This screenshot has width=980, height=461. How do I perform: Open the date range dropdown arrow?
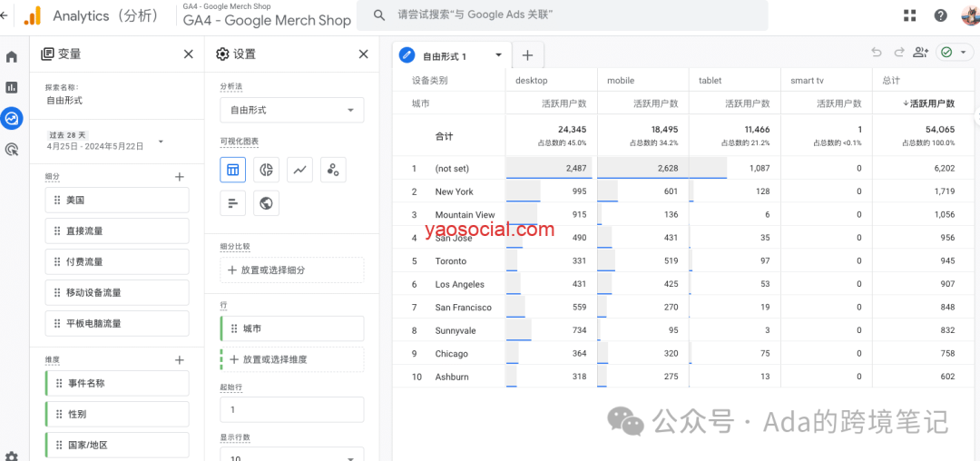[x=161, y=142]
